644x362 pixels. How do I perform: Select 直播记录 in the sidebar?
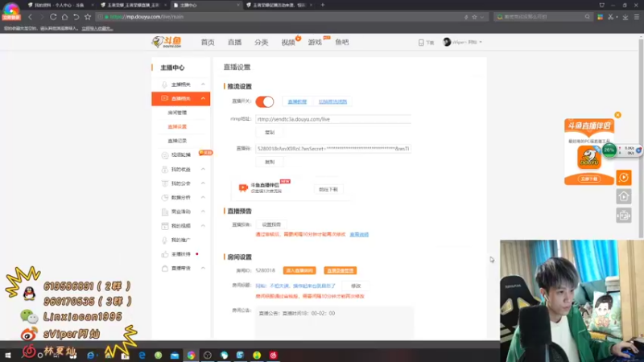click(177, 141)
